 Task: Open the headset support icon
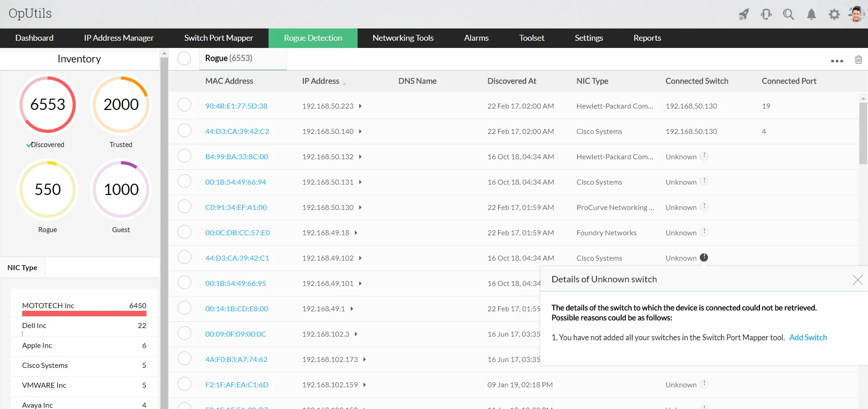[x=766, y=14]
